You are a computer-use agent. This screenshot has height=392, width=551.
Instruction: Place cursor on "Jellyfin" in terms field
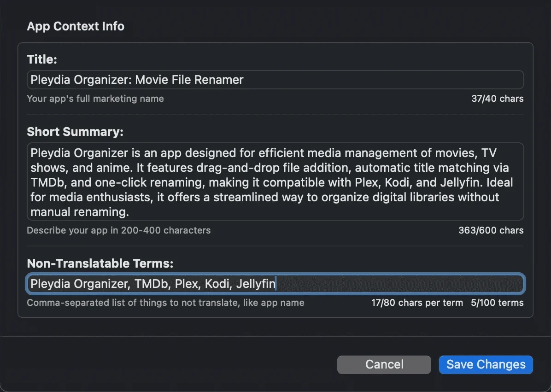[x=255, y=284]
